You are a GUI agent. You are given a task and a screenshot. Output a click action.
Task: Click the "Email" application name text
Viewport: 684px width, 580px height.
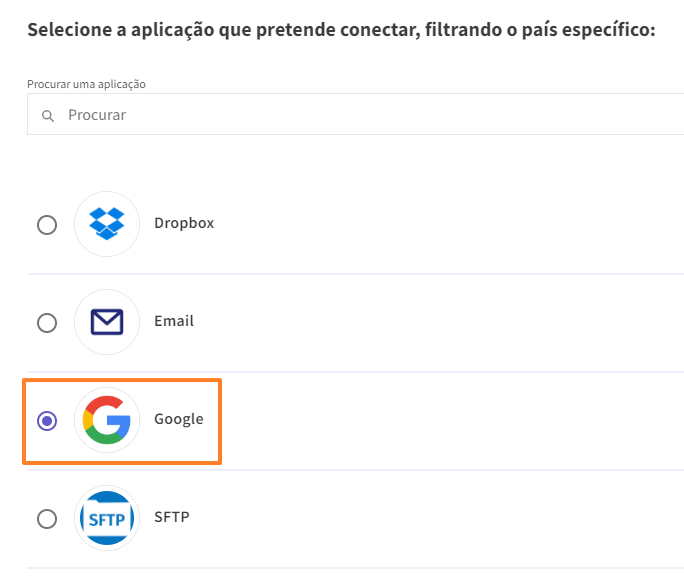174,321
